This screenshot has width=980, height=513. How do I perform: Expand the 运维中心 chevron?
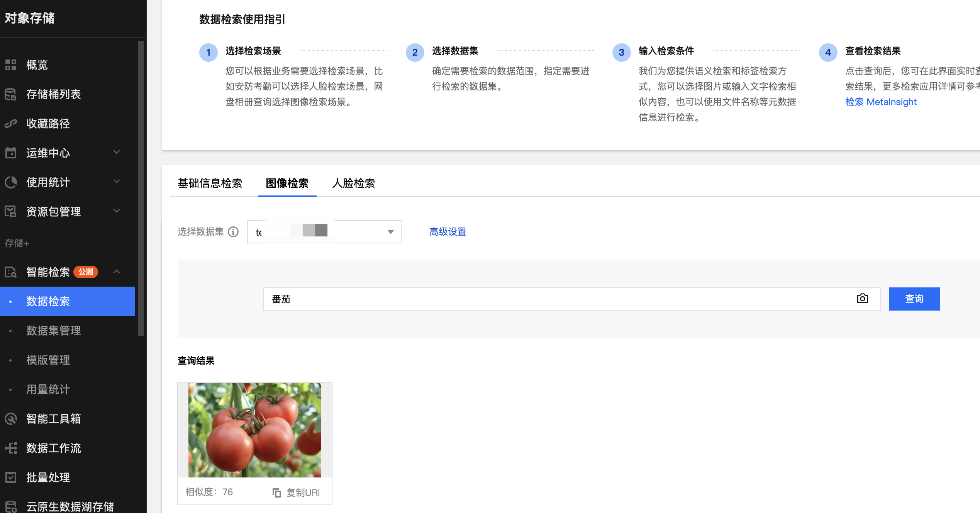tap(117, 152)
